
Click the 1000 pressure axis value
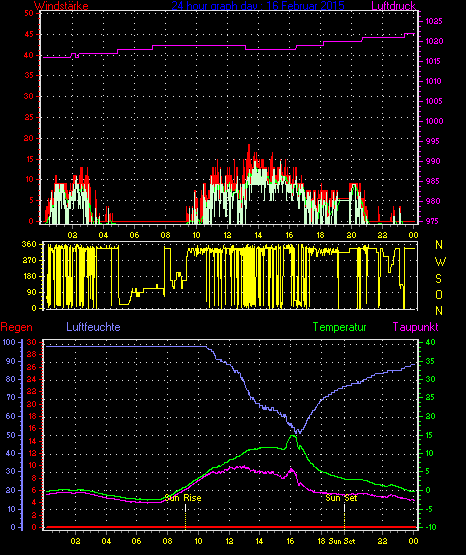(434, 121)
